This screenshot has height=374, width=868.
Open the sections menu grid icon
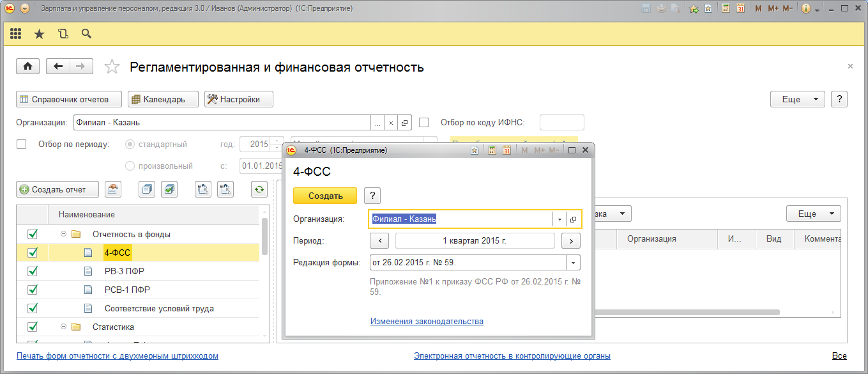click(15, 34)
